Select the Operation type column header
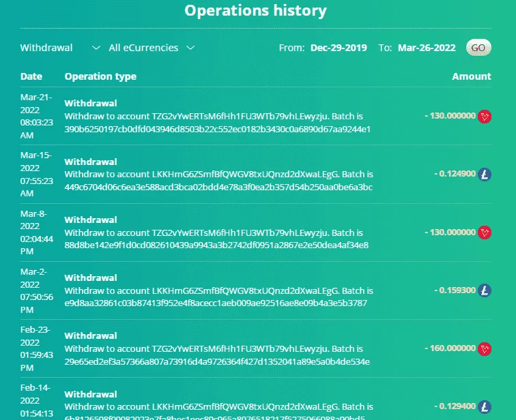The height and width of the screenshot is (420, 516). click(100, 76)
